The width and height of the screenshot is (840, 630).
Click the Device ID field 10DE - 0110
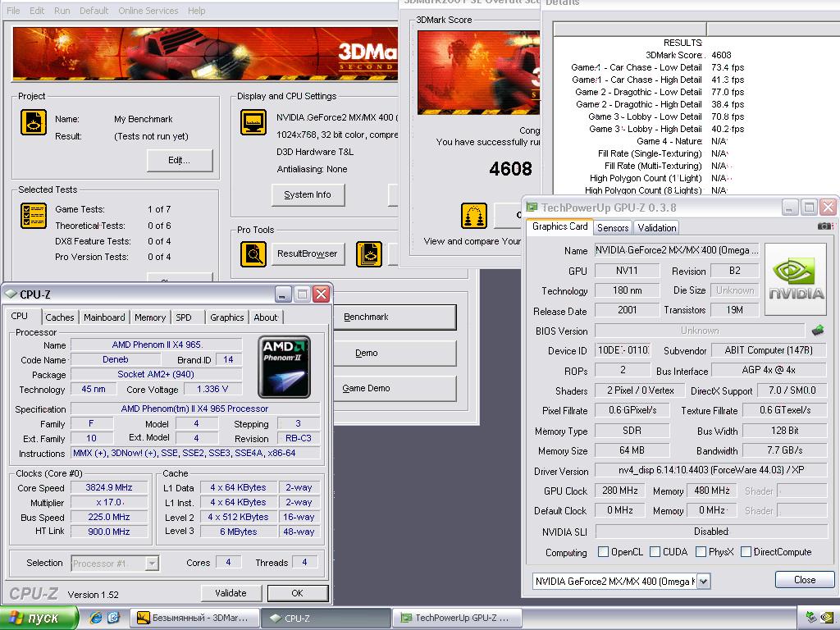click(x=623, y=350)
